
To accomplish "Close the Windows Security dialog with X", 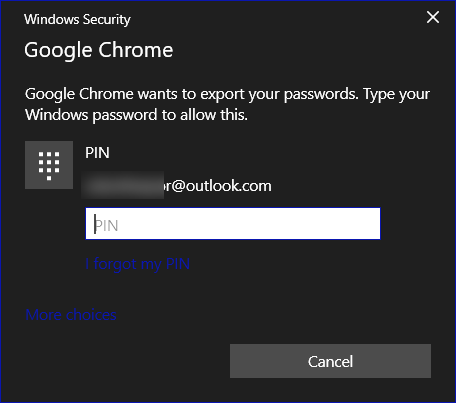I will [433, 17].
